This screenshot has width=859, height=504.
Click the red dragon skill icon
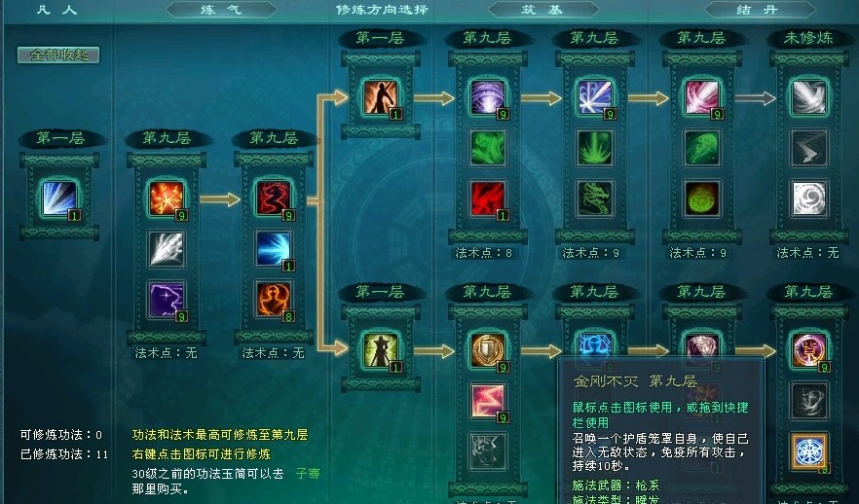click(x=274, y=198)
